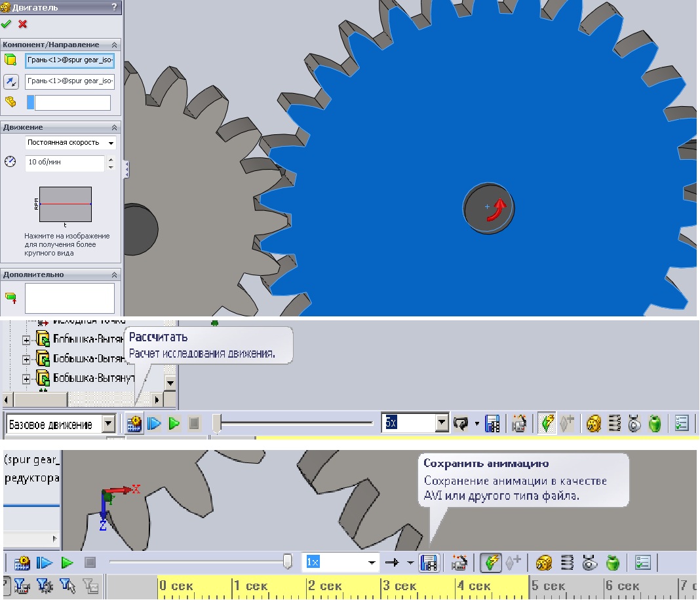Viewport: 700px width, 600px height.
Task: Expand the first Бобышка-Вытянуть tree item
Action: [27, 339]
